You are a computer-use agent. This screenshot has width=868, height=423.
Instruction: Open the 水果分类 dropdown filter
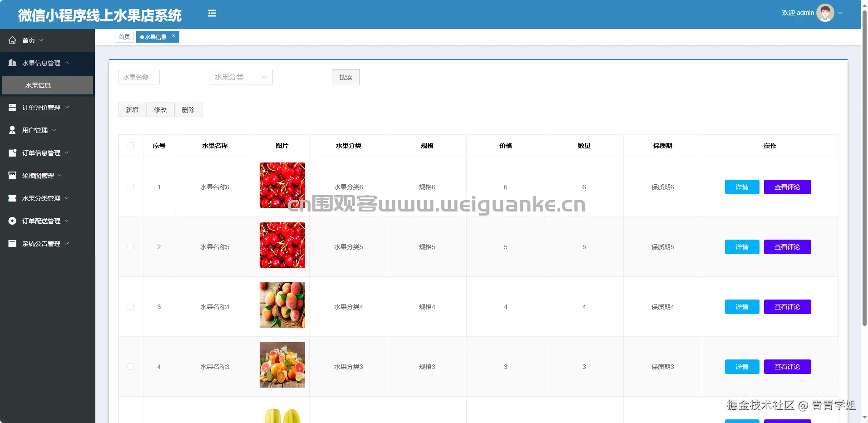click(241, 77)
